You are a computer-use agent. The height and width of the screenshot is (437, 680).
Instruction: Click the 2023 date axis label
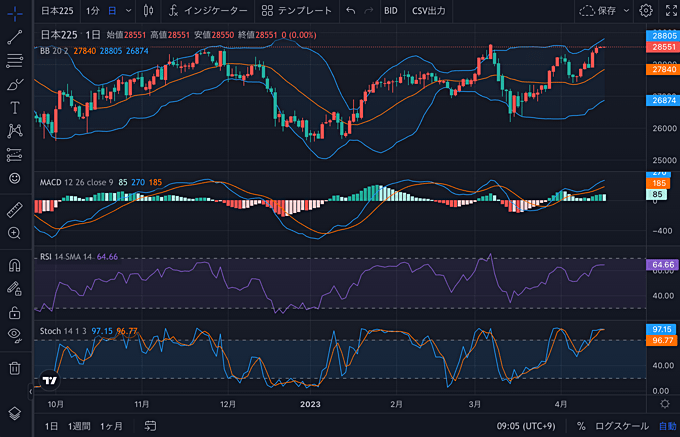click(310, 404)
